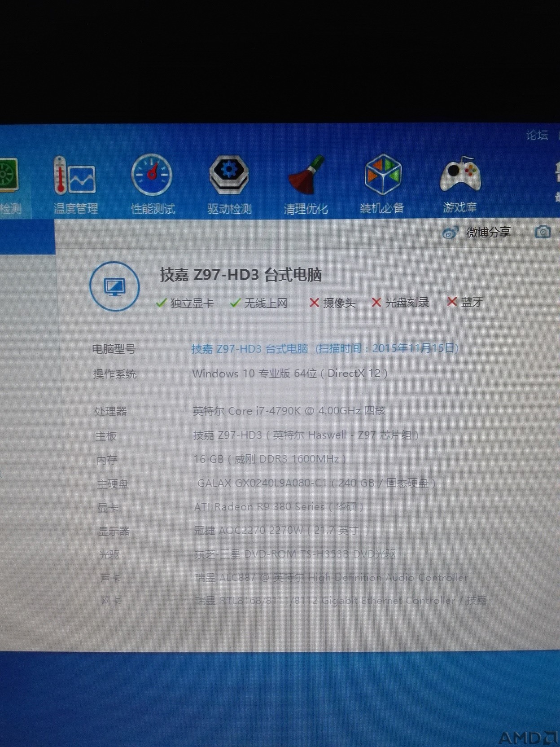Select the 冠捷 AOC2270 monitor text

point(282,530)
